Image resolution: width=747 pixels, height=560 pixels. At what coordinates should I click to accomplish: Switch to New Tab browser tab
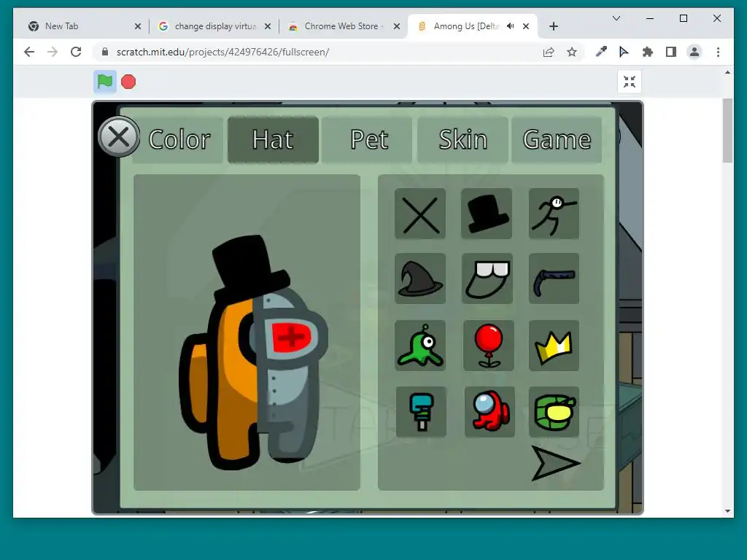tap(85, 26)
